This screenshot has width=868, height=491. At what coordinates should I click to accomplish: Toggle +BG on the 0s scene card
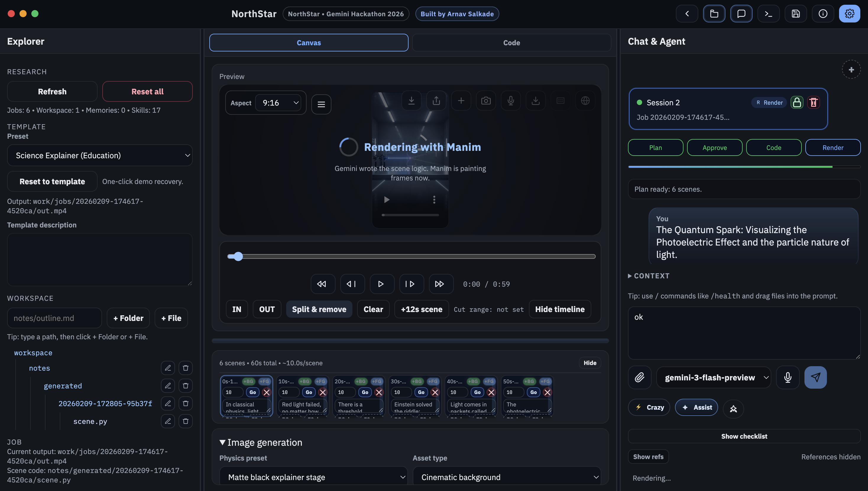coord(248,381)
